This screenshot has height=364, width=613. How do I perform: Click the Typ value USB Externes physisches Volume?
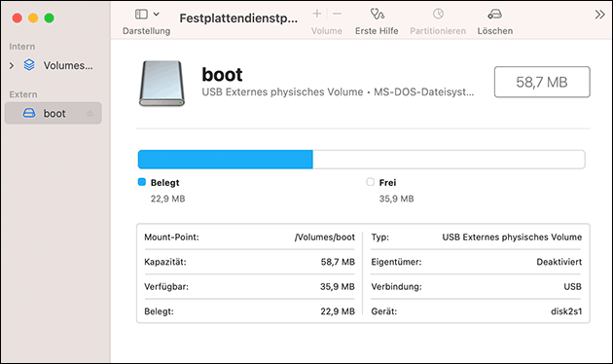pos(512,237)
